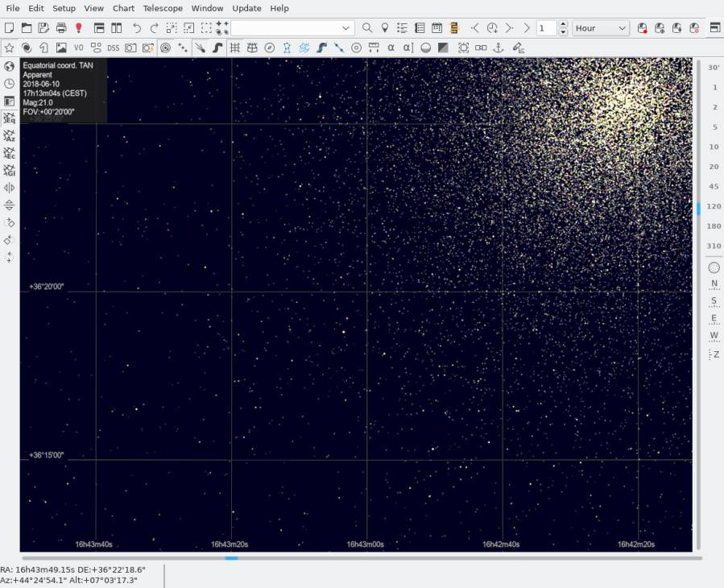Open the Telescope menu
This screenshot has height=588, width=724.
(x=163, y=8)
